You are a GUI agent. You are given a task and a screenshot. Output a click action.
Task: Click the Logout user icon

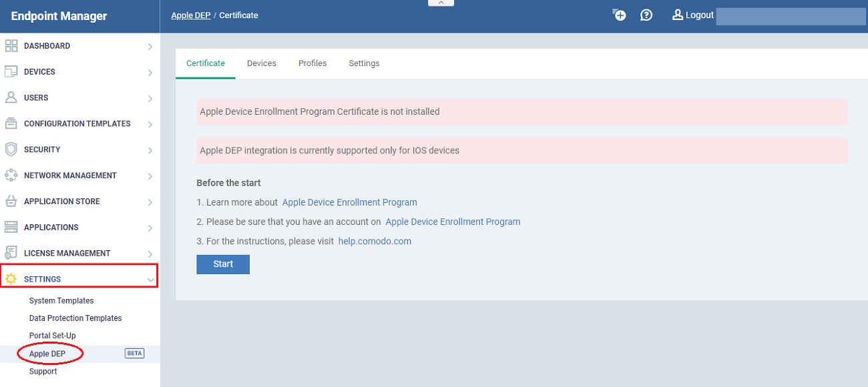pos(678,15)
